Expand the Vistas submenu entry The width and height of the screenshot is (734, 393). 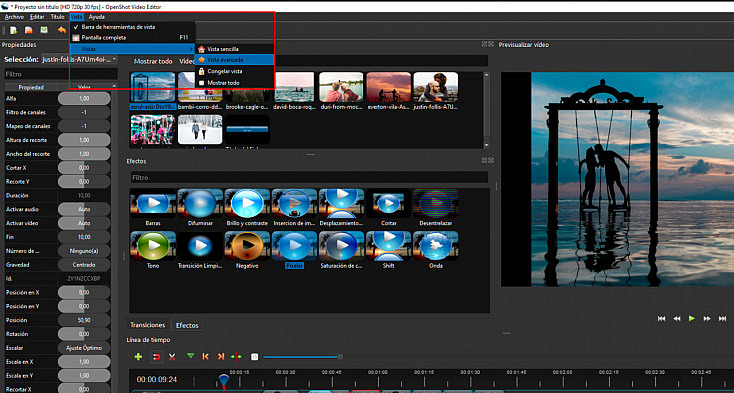coord(132,49)
